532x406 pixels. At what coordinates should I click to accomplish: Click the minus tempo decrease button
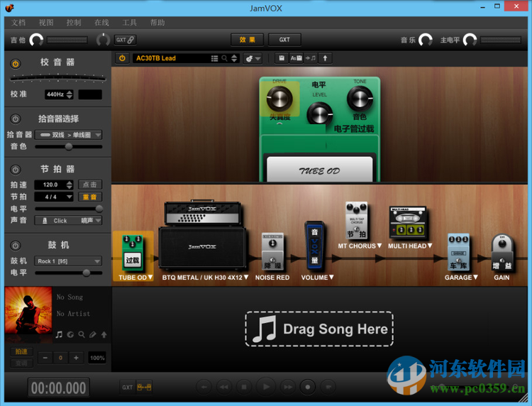(x=45, y=358)
